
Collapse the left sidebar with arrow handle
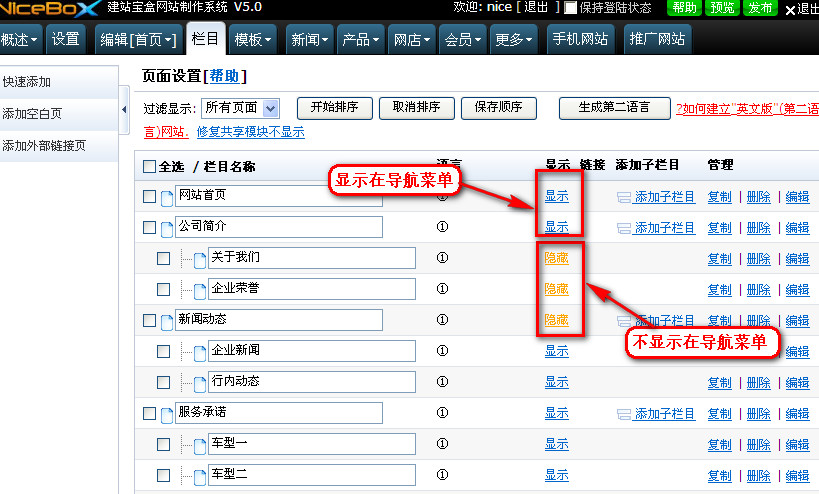124,107
